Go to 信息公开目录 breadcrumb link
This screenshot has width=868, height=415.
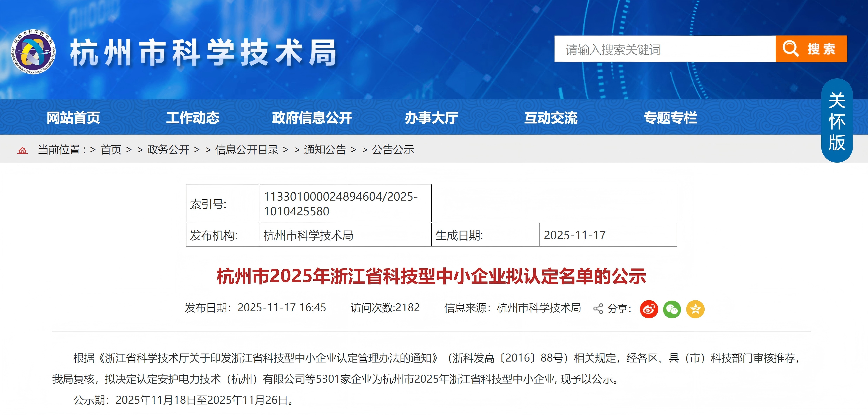point(247,150)
